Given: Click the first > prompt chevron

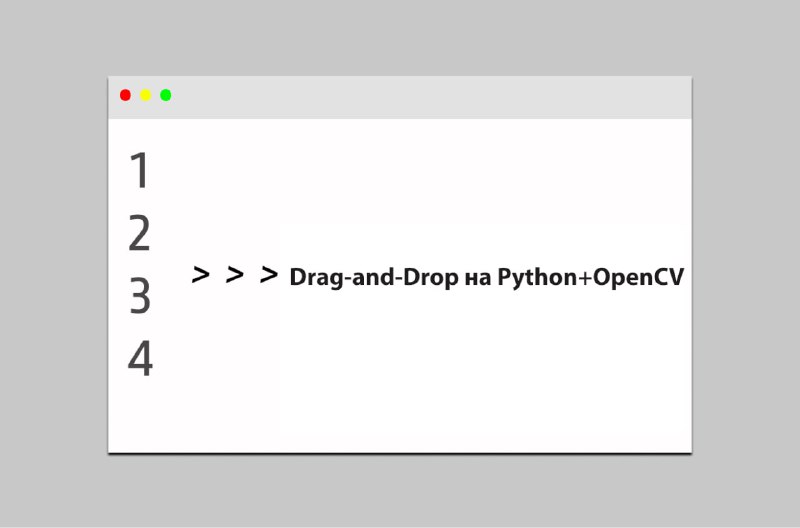Looking at the screenshot, I should [201, 274].
